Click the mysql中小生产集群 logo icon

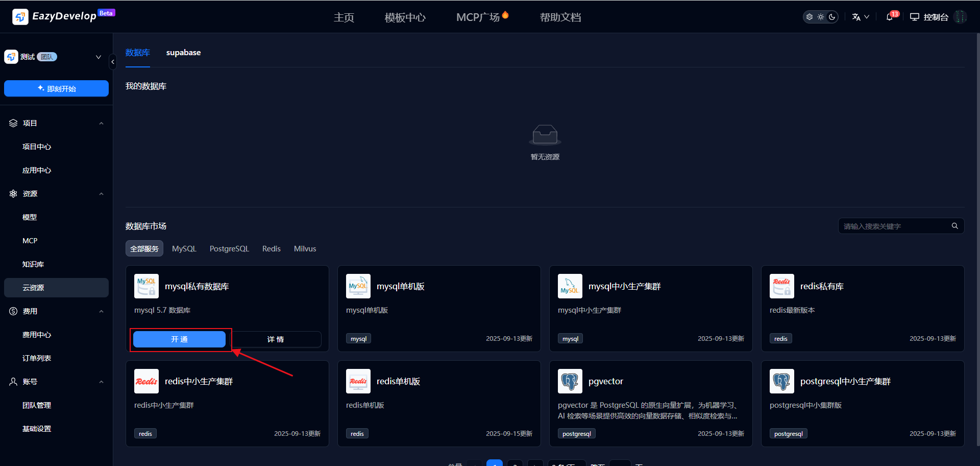(x=570, y=286)
